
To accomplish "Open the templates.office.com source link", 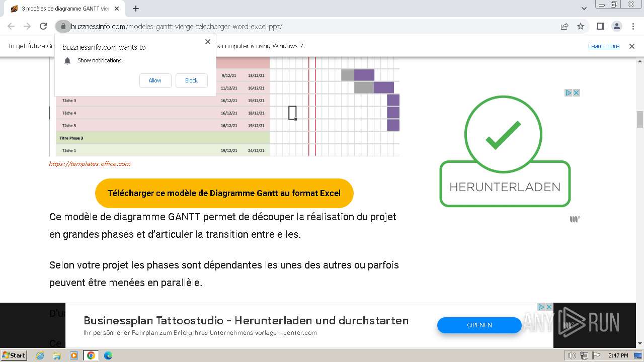I will [x=90, y=164].
